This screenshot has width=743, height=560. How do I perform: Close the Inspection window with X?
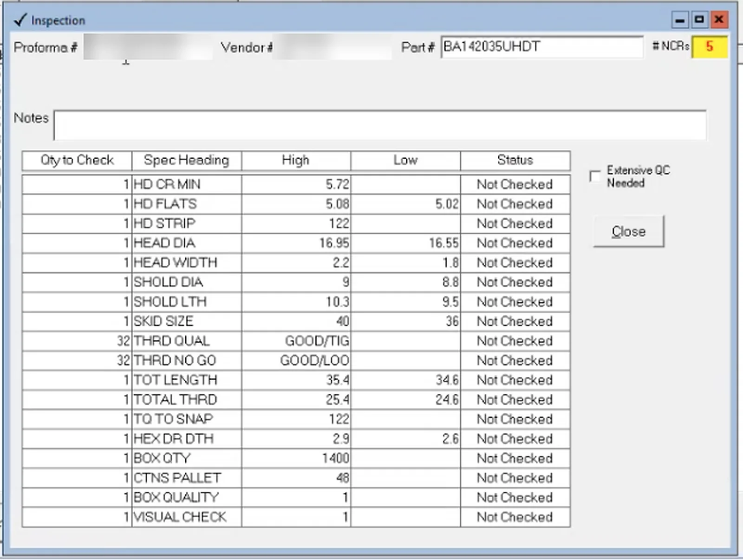(719, 20)
